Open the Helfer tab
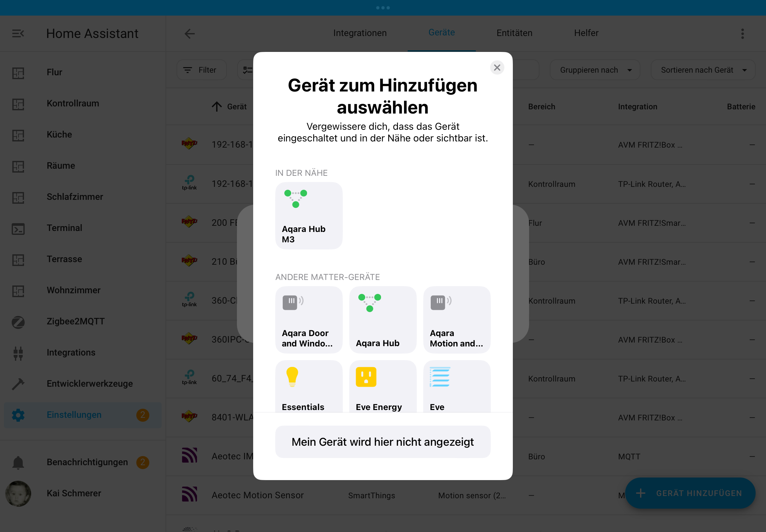This screenshot has height=532, width=766. [586, 33]
